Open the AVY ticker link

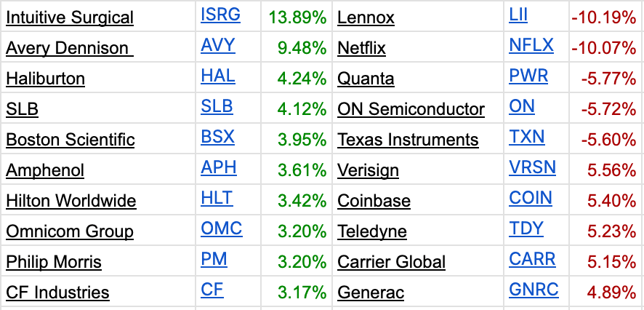(218, 45)
